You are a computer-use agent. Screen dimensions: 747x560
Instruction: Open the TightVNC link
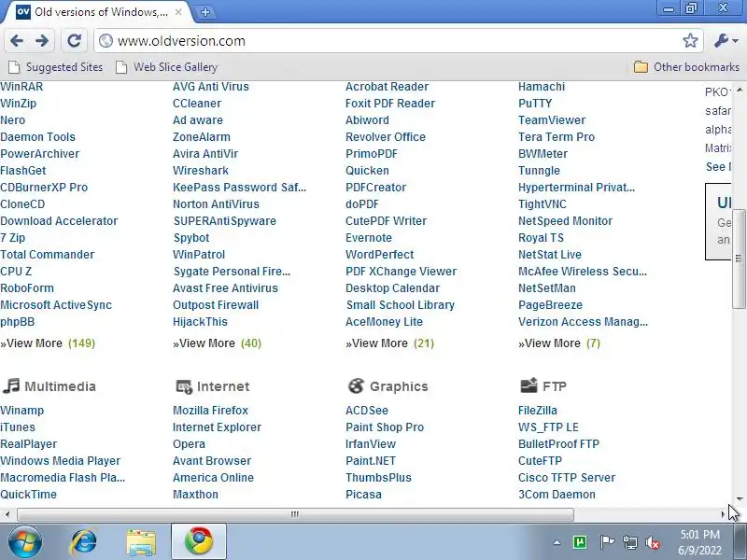click(x=543, y=204)
